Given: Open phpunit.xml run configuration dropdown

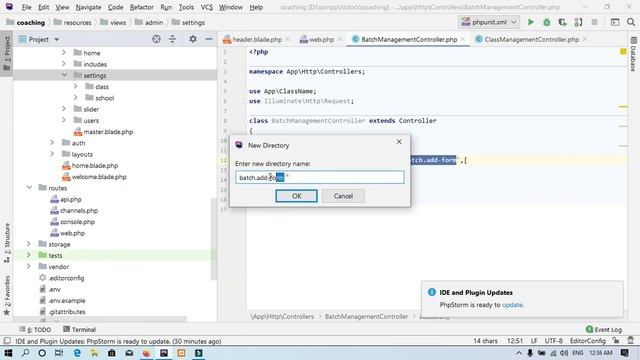Looking at the screenshot, I should [489, 22].
